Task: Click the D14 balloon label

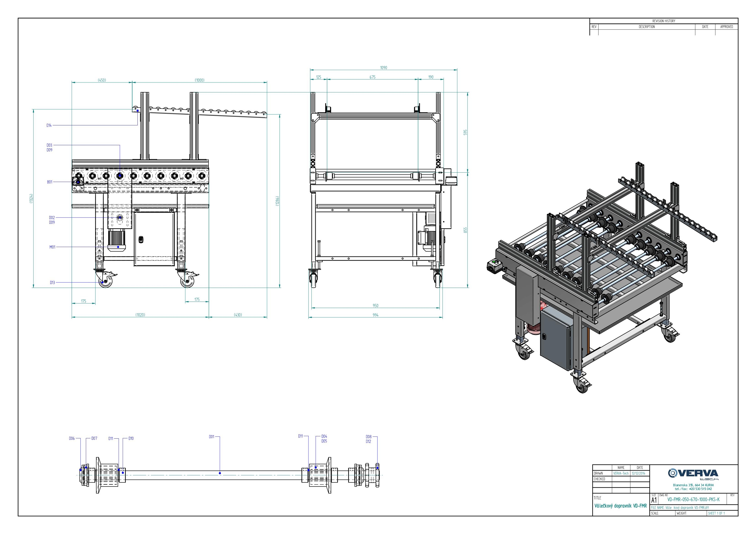Action: coord(49,125)
